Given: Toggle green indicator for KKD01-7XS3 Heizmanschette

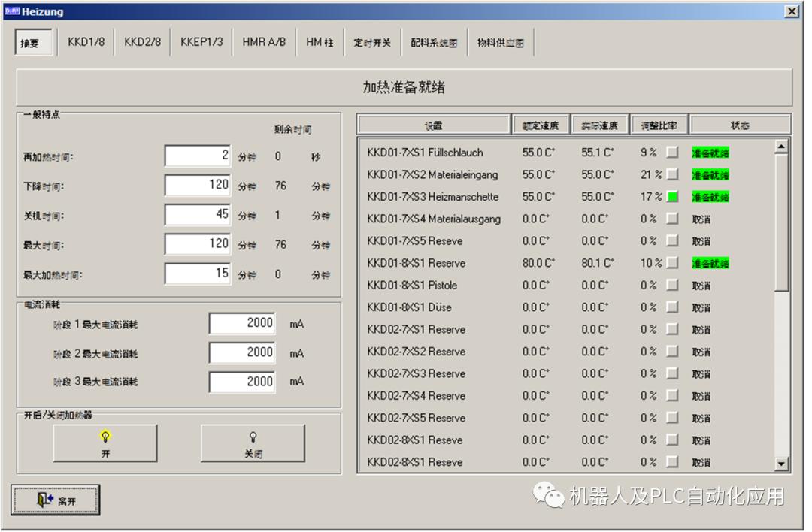Looking at the screenshot, I should coord(671,197).
